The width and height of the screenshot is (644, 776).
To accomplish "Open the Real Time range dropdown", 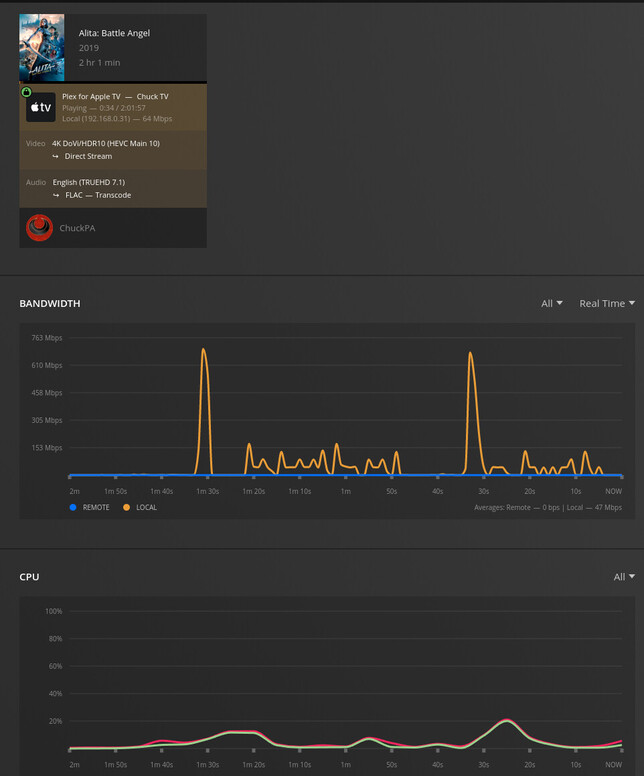I will [x=607, y=303].
